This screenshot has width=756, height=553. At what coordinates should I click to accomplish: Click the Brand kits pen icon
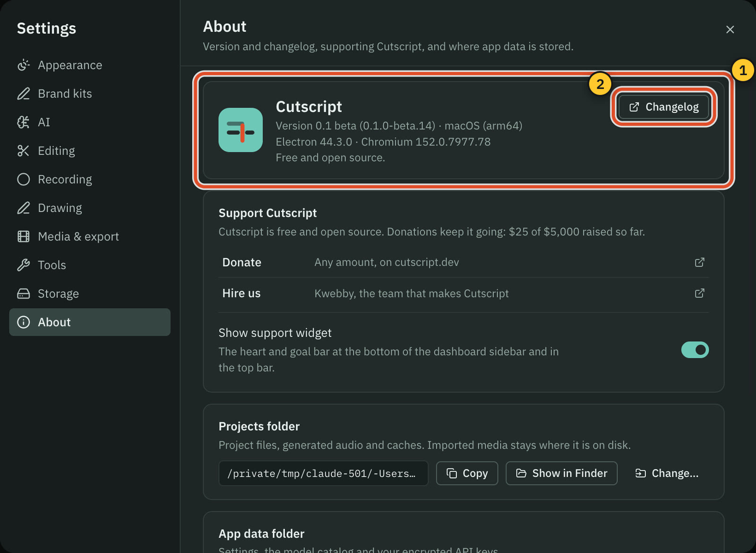(x=23, y=94)
